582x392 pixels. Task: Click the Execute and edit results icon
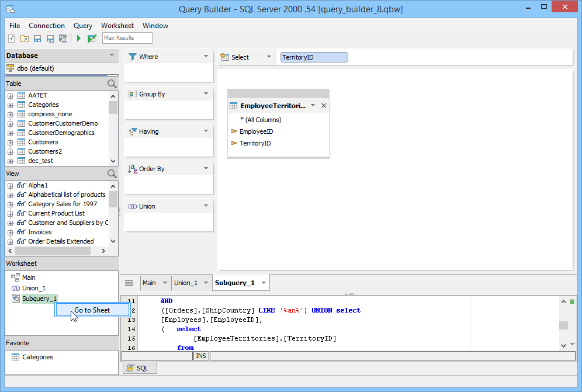tap(92, 38)
